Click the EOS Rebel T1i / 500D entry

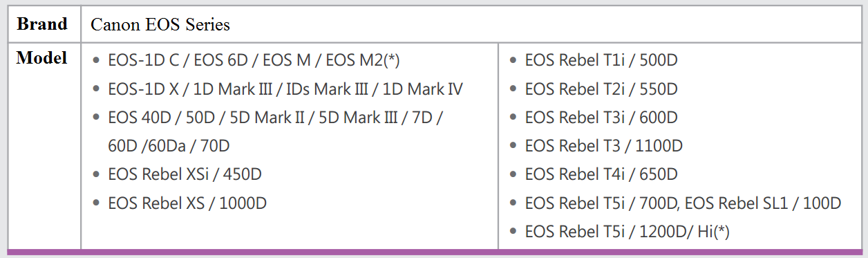pyautogui.click(x=601, y=60)
